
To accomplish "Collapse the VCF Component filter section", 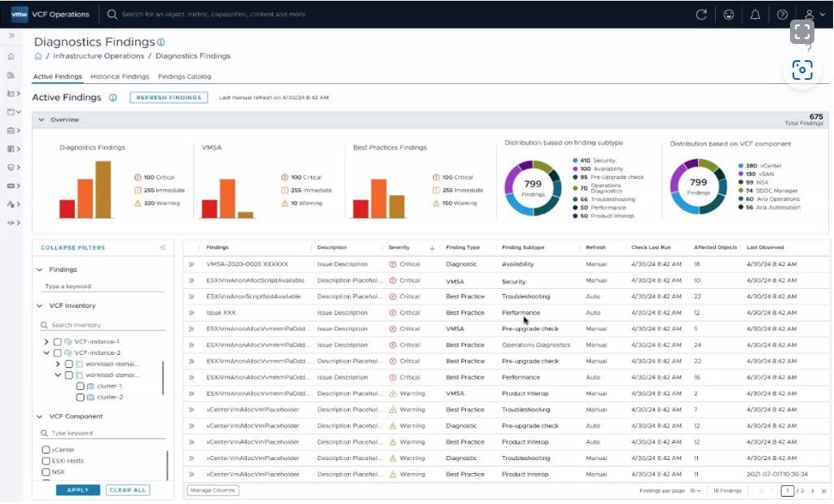I will point(39,417).
